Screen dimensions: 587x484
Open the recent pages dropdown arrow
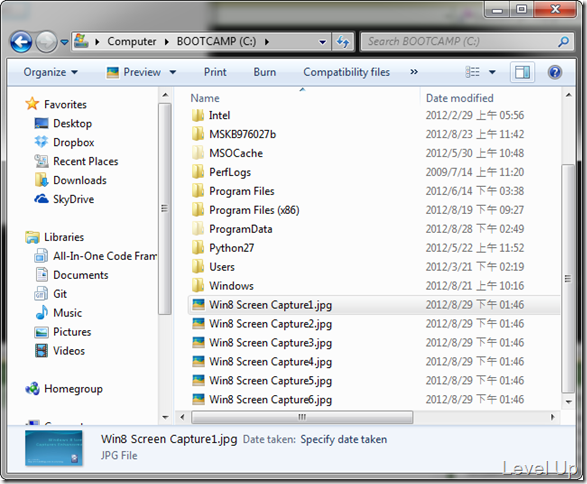(64, 42)
